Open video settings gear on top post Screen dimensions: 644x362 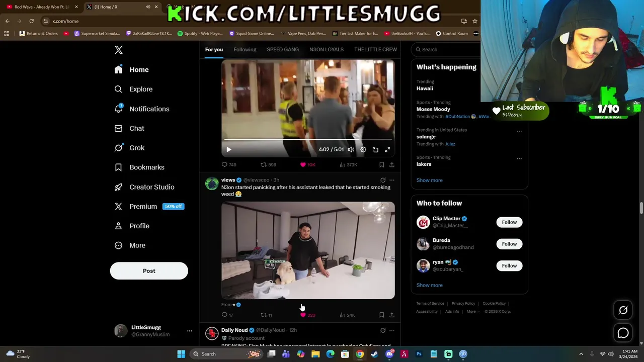click(x=363, y=149)
